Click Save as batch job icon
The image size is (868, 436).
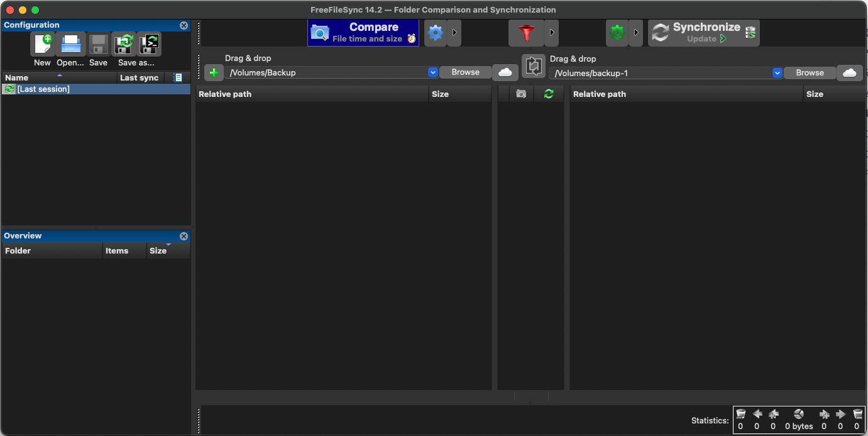click(x=149, y=45)
